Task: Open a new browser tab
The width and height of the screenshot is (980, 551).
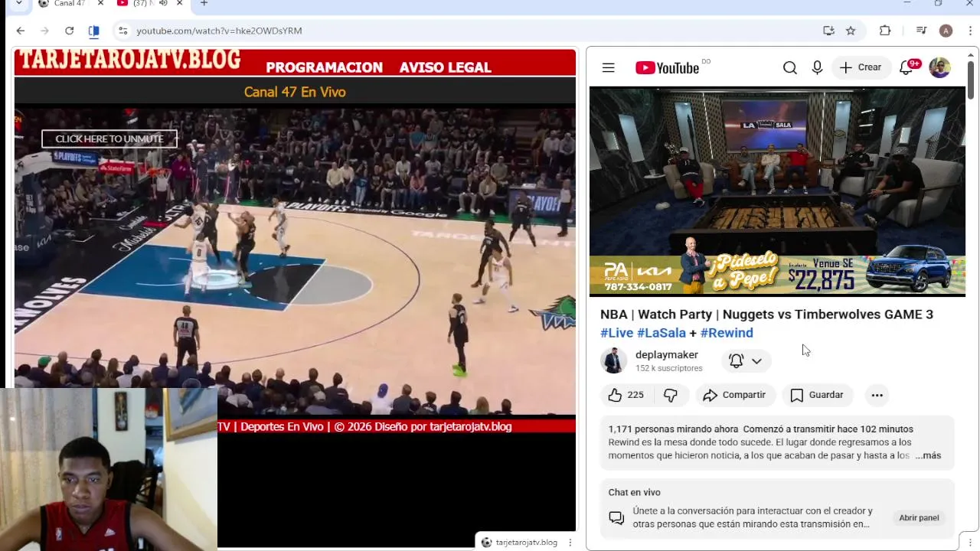Action: tap(204, 4)
